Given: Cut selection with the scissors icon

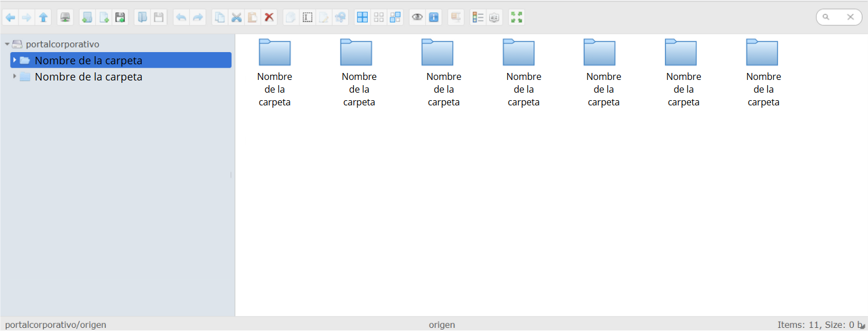Looking at the screenshot, I should pyautogui.click(x=236, y=17).
